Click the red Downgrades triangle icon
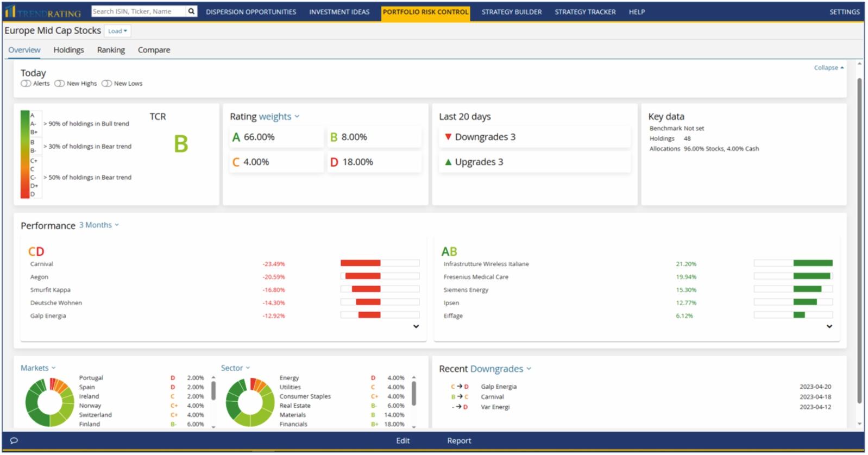The height and width of the screenshot is (455, 868). pyautogui.click(x=448, y=137)
